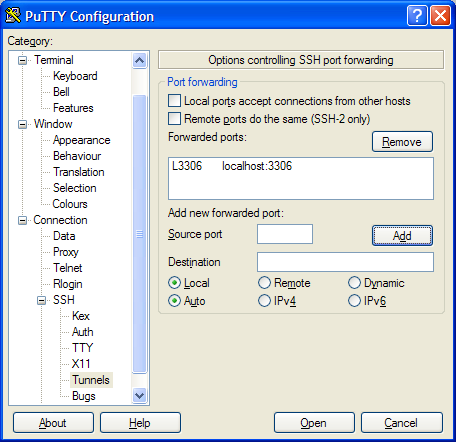The width and height of the screenshot is (456, 442).
Task: Enable local ports accept connections from other hosts
Action: click(174, 101)
